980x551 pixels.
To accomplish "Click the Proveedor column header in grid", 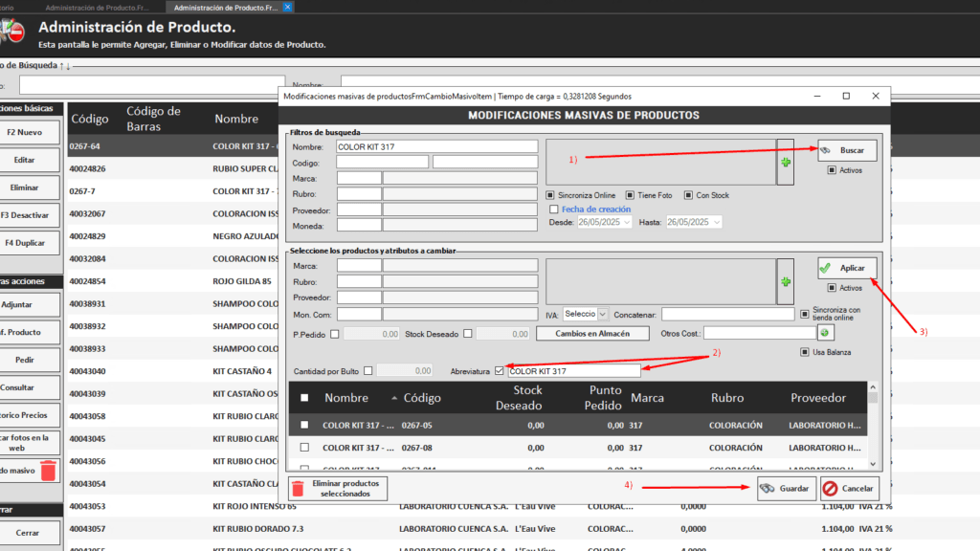I will pyautogui.click(x=818, y=398).
